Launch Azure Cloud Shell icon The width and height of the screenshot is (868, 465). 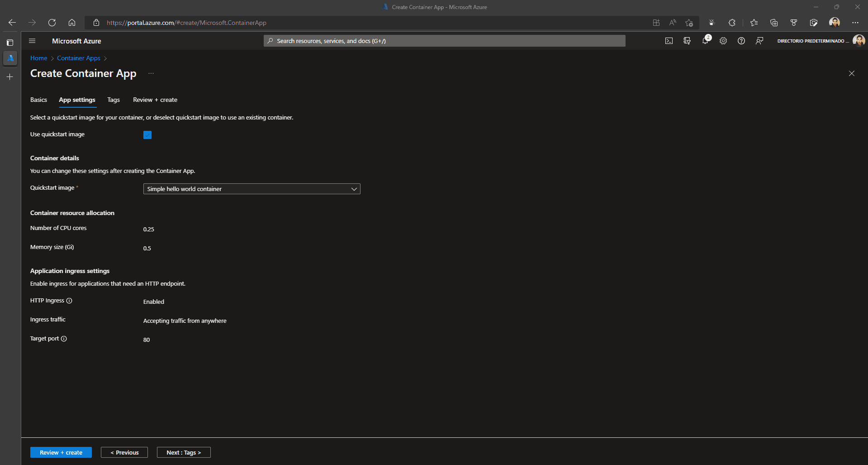pos(669,41)
